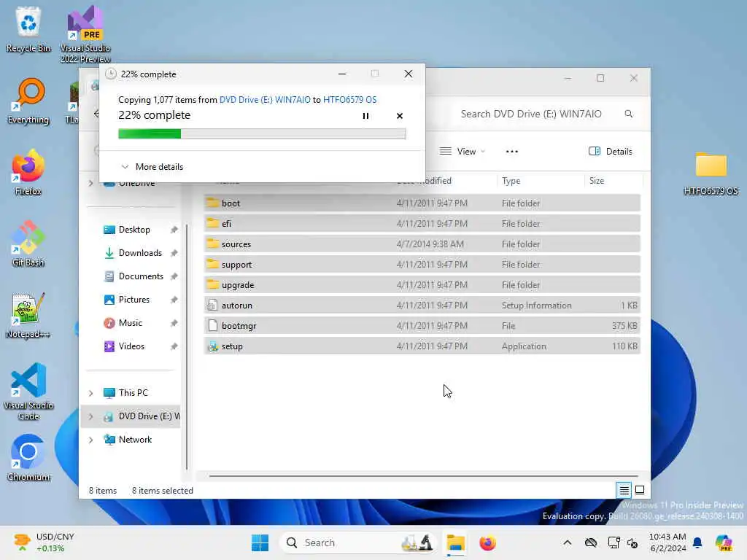Open the View dropdown in Explorer toolbar

click(x=462, y=152)
